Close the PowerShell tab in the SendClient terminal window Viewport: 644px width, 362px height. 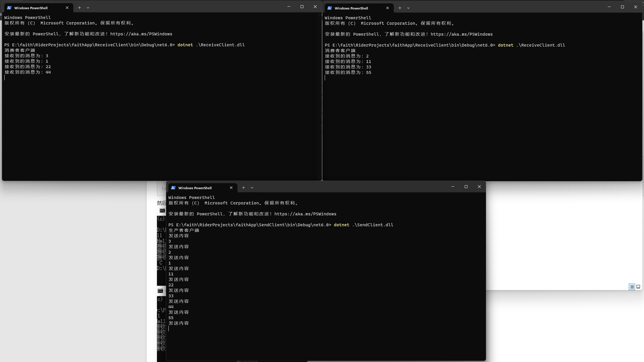(x=231, y=188)
